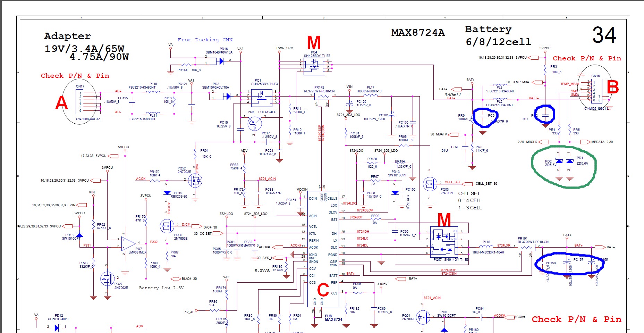Select the 'CC-SET' net label
The image size is (644, 333).
(205, 234)
